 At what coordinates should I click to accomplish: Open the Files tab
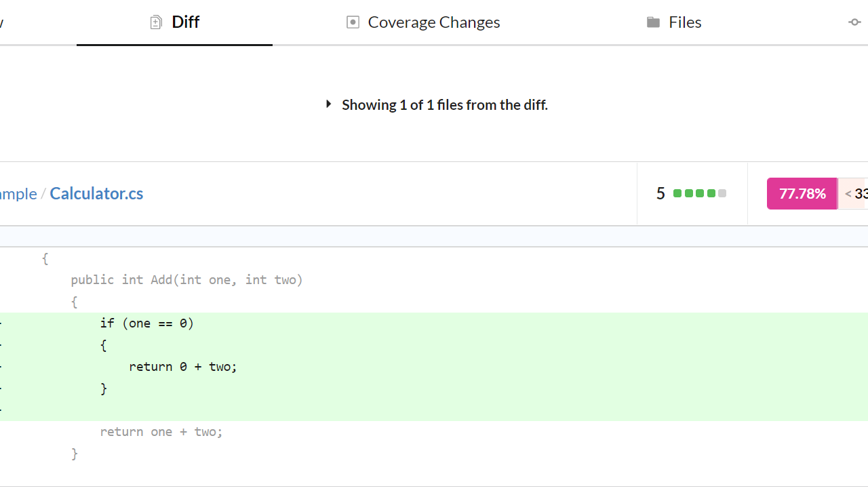[684, 22]
